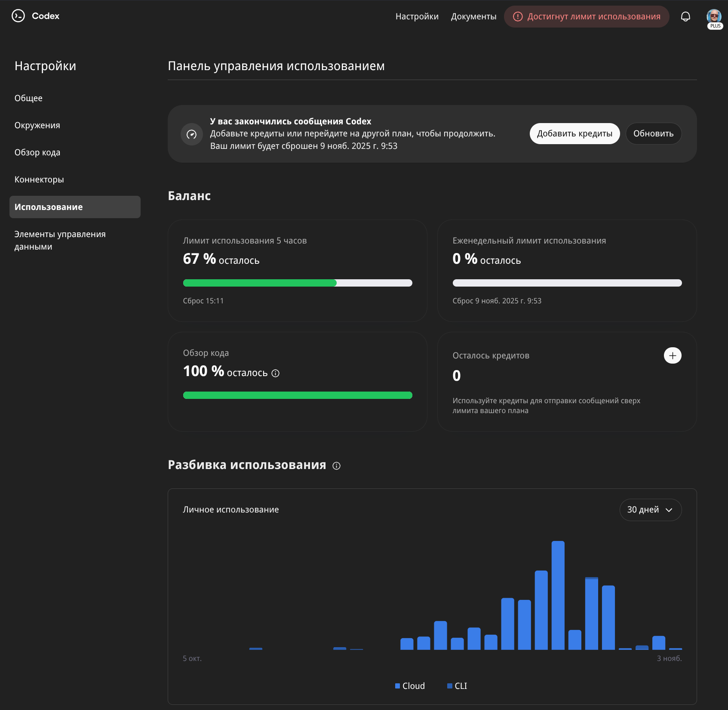
Task: Open the Настройки top navigation item
Action: (x=417, y=16)
